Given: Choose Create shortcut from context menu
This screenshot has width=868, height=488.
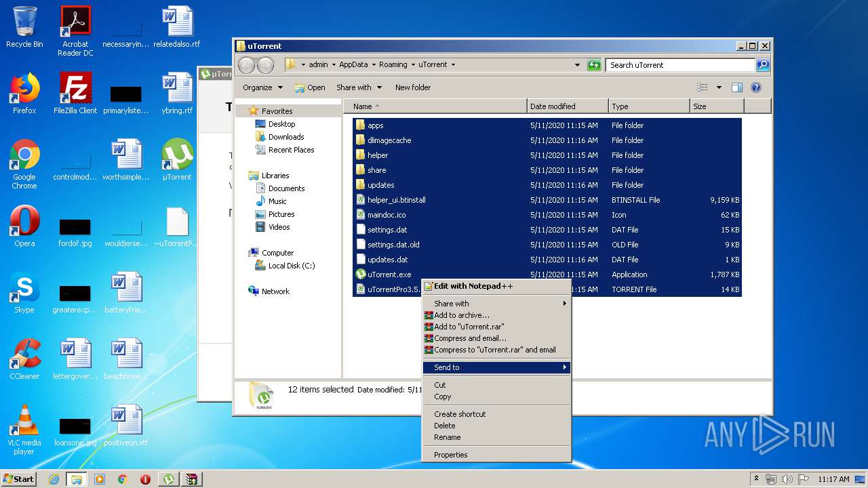Looking at the screenshot, I should click(x=496, y=414).
